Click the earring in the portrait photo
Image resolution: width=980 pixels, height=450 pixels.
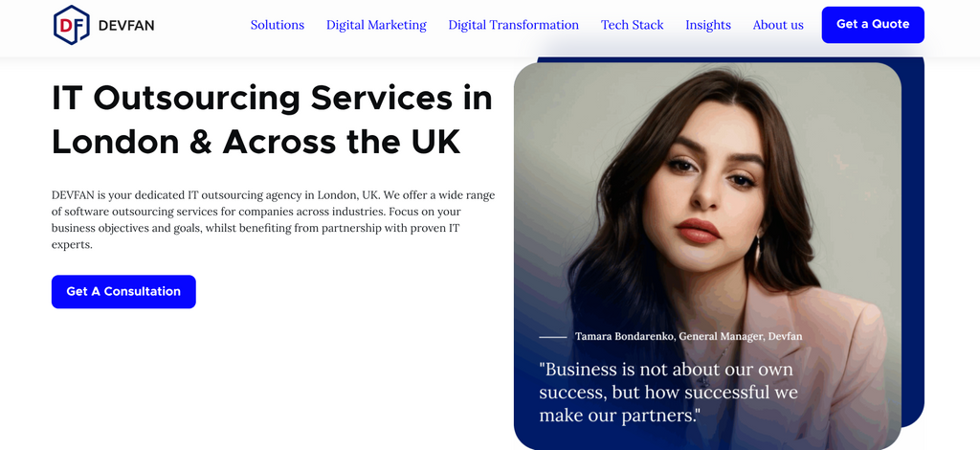757,251
